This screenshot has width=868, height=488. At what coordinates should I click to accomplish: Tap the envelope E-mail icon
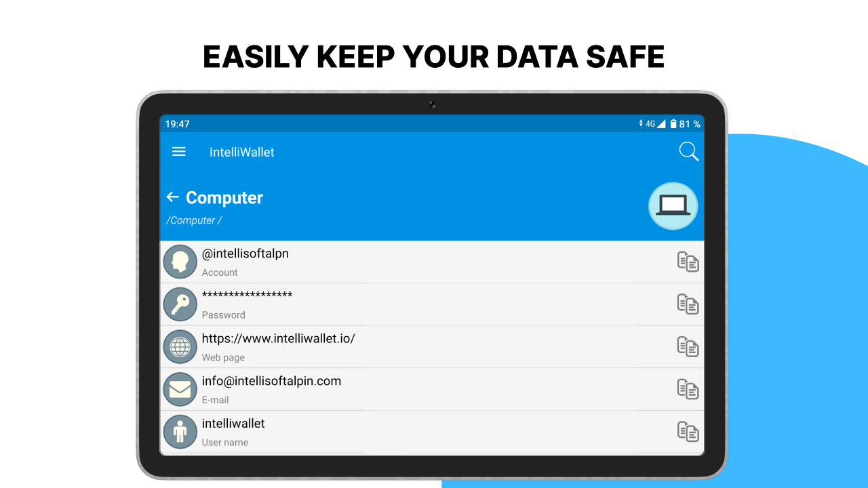tap(180, 389)
